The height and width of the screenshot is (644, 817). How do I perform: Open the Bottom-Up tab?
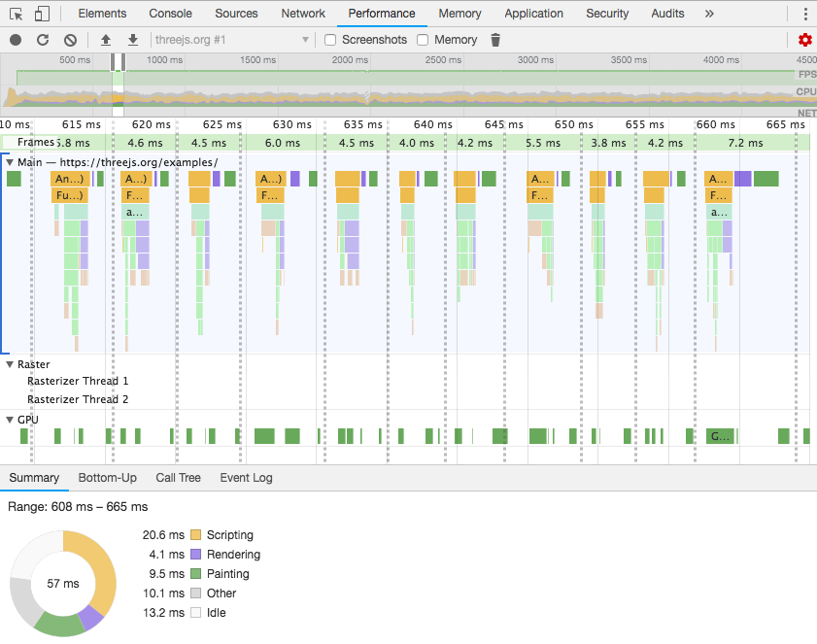[107, 478]
